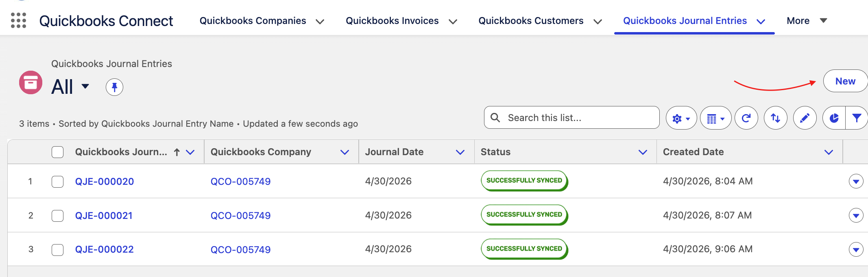Open company QCO-005749 in QJE-000020 row

pyautogui.click(x=240, y=182)
